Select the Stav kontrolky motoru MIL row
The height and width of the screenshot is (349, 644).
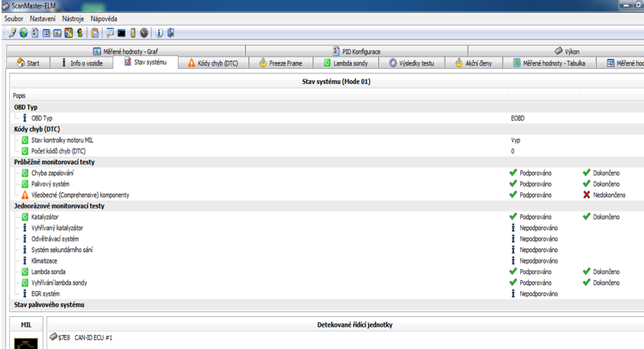coord(63,141)
